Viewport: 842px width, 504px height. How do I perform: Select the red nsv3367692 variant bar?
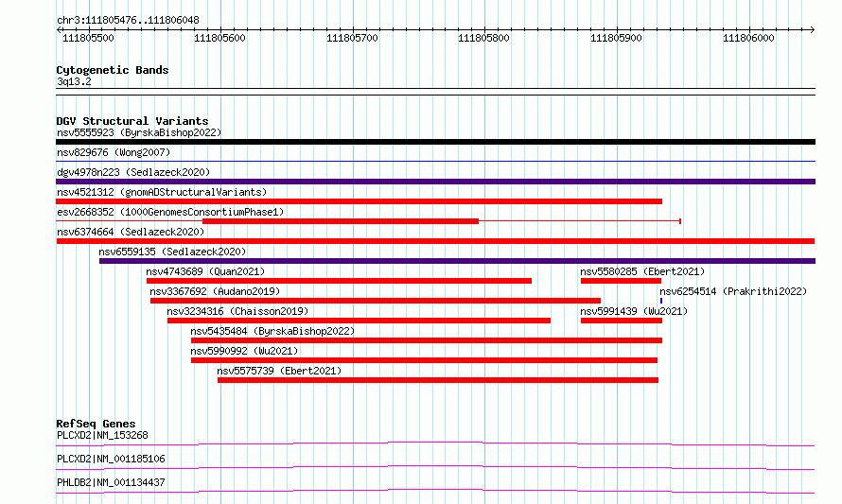click(x=376, y=301)
